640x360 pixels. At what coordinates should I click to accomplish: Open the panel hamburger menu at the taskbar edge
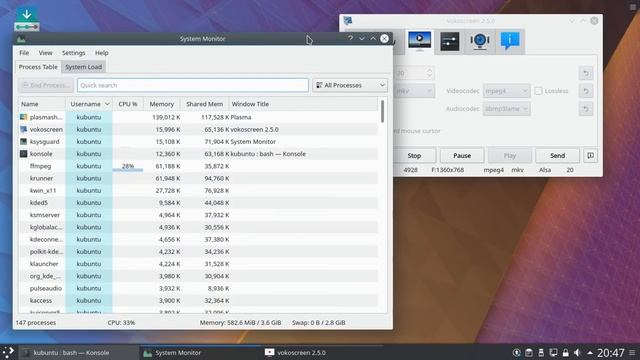tap(632, 353)
